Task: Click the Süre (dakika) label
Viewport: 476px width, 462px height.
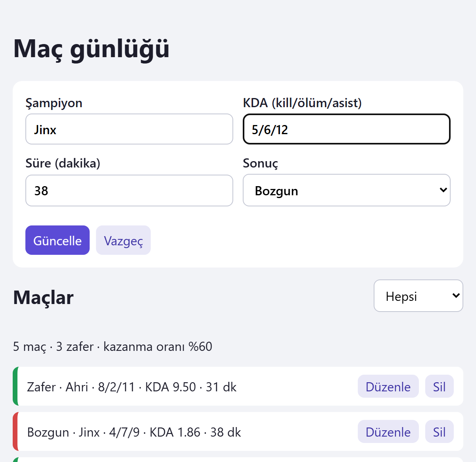Action: 63,163
